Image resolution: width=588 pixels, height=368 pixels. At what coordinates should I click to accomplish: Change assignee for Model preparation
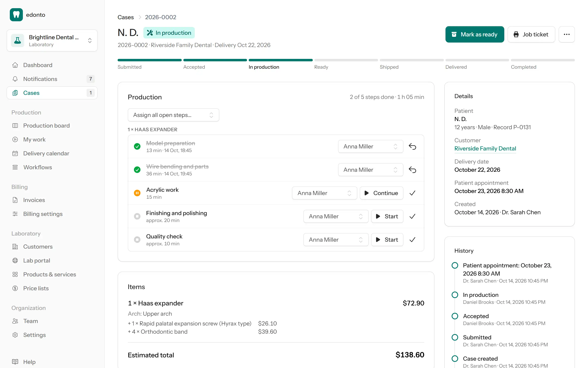(371, 146)
